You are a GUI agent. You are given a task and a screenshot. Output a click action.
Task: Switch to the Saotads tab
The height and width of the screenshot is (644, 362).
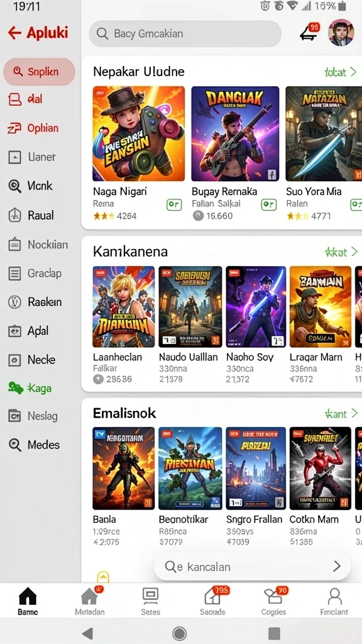[212, 601]
